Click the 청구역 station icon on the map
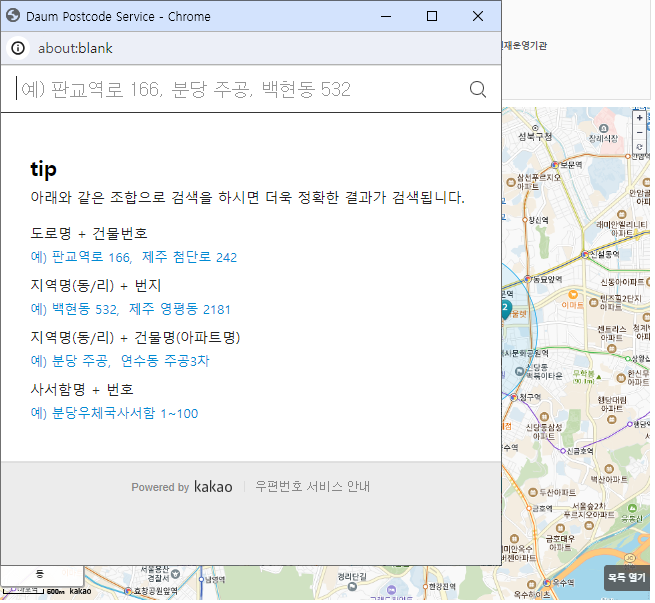Screen dimensions: 655x603 tap(514, 397)
